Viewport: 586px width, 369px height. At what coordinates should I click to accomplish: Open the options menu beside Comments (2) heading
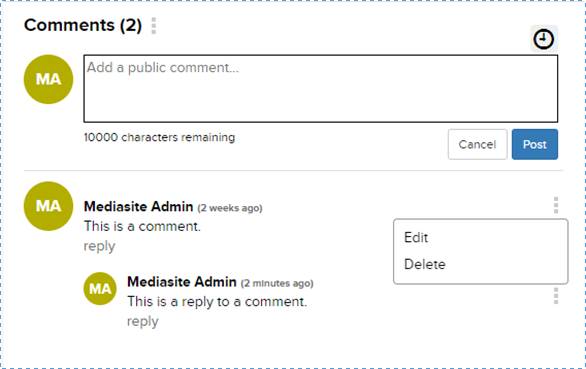point(154,26)
